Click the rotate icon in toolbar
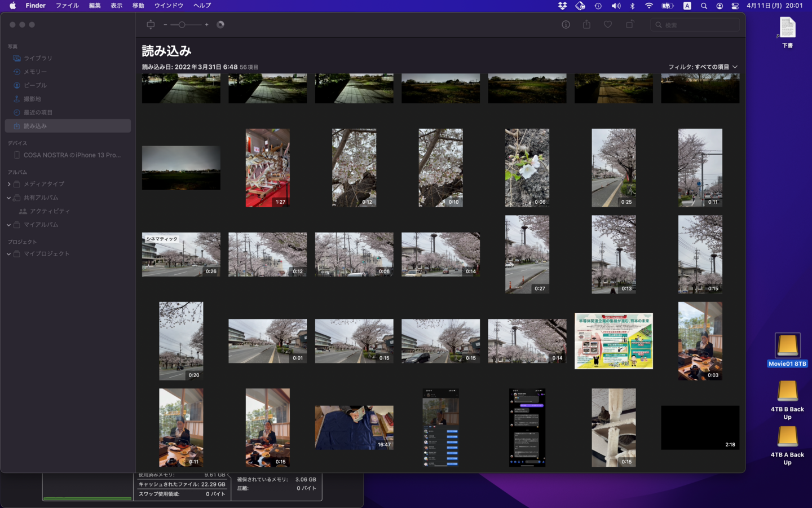The width and height of the screenshot is (812, 508). coord(629,25)
